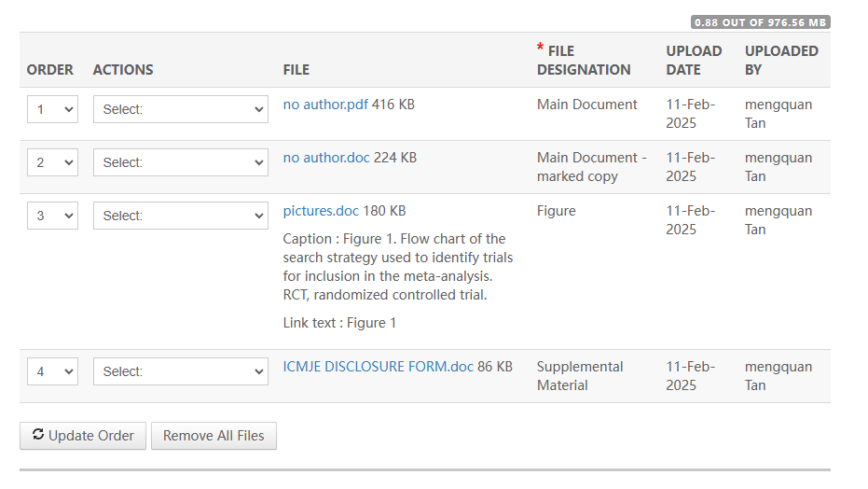Expand order dropdown for no author.pdf
The height and width of the screenshot is (489, 868).
coord(52,109)
